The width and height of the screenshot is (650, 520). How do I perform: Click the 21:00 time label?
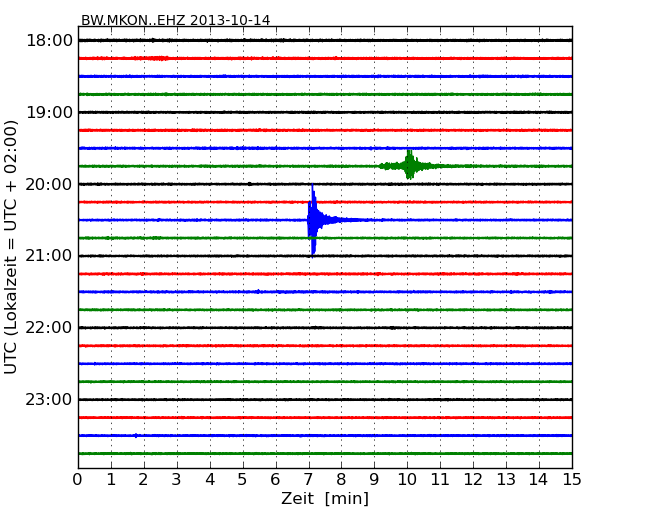click(x=49, y=256)
